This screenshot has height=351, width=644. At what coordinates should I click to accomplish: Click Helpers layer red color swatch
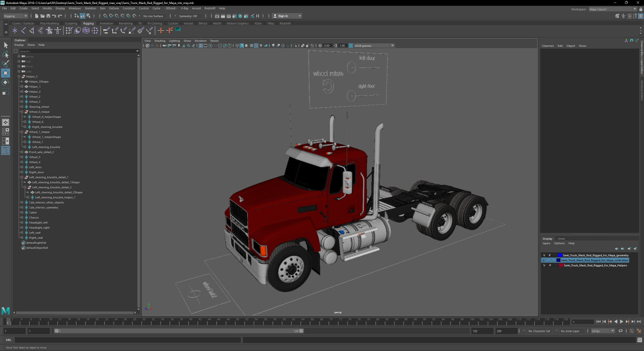tap(560, 265)
